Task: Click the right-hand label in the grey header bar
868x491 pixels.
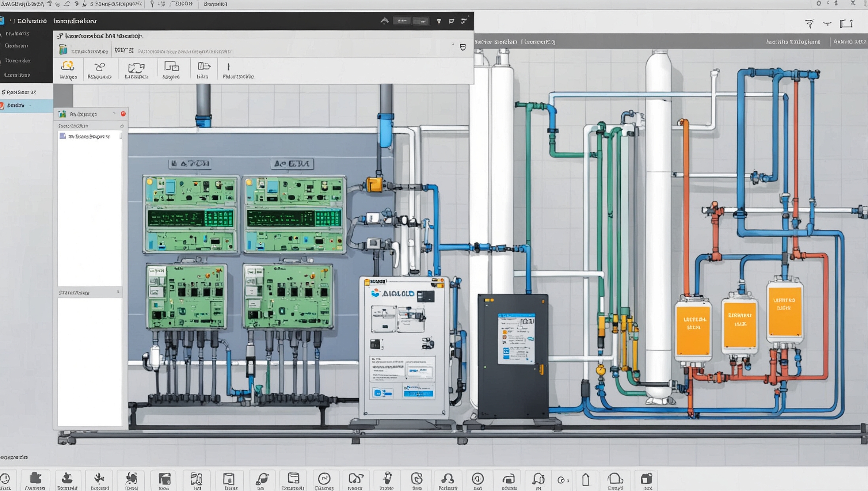Action: (x=850, y=42)
